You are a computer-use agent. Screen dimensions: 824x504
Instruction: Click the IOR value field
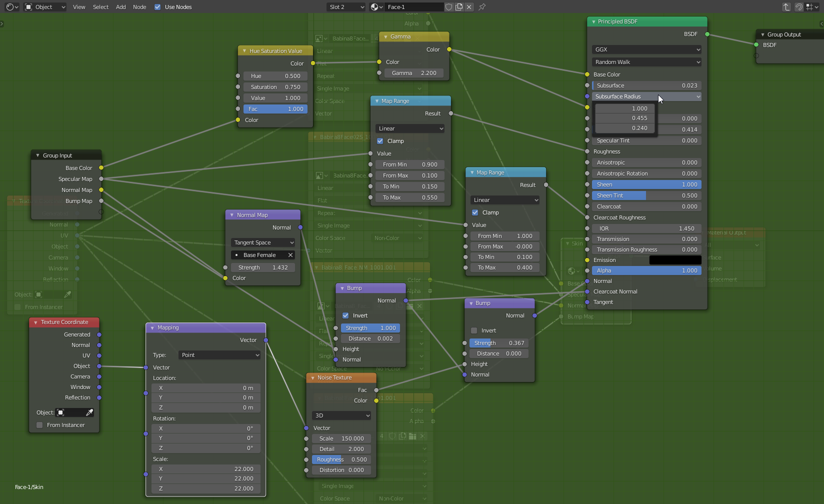(x=646, y=228)
